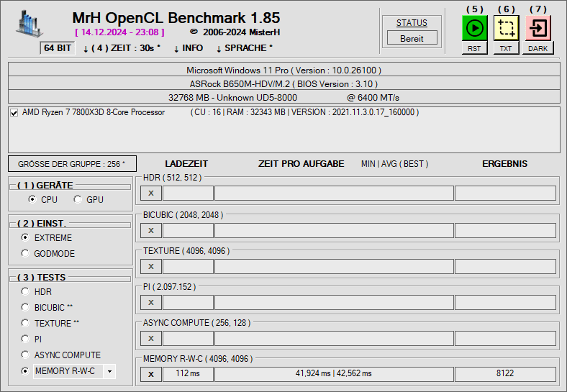Click the BICUBIC load time field
This screenshot has height=392, width=567.
188,230
